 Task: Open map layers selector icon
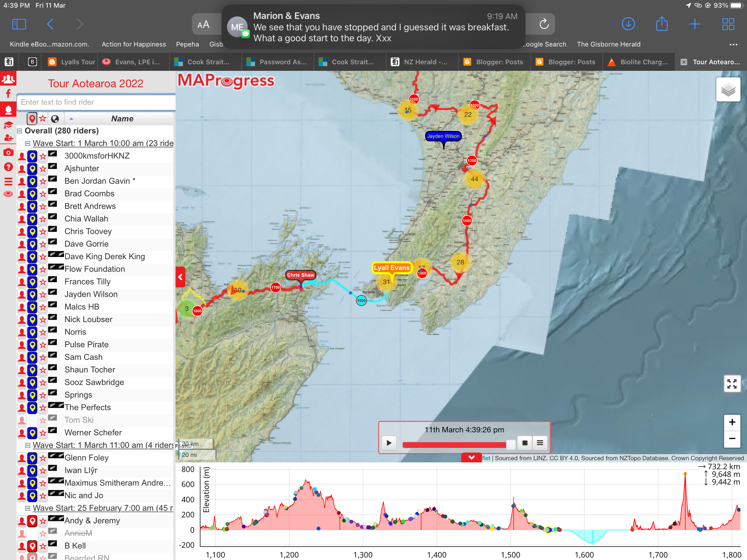click(x=728, y=90)
